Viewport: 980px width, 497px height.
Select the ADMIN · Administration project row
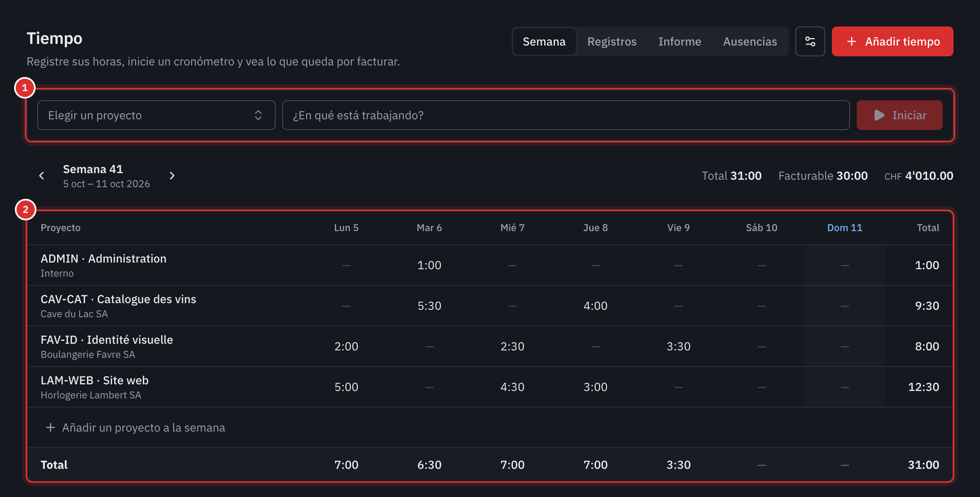pos(490,265)
